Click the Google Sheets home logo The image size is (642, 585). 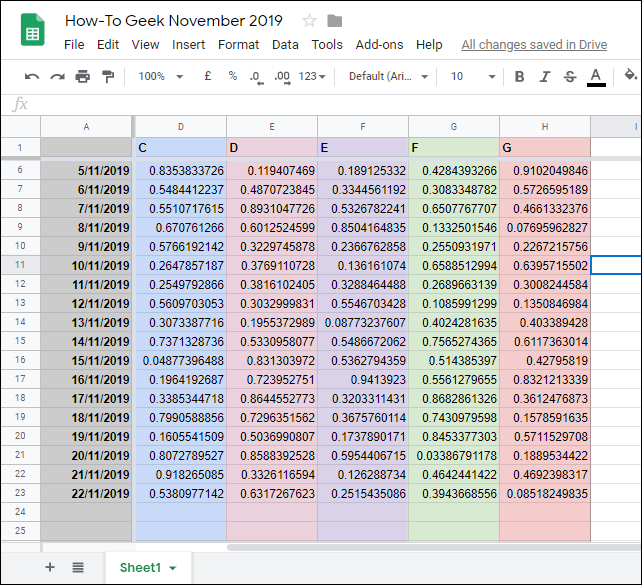coord(32,29)
